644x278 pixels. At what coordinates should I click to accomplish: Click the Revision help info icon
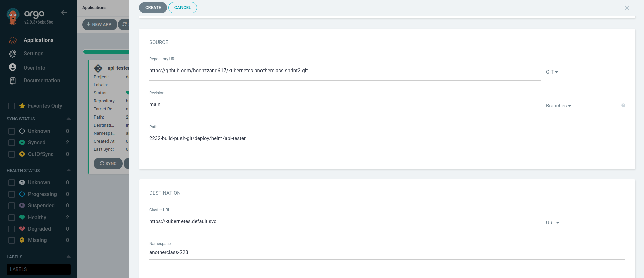click(x=623, y=105)
